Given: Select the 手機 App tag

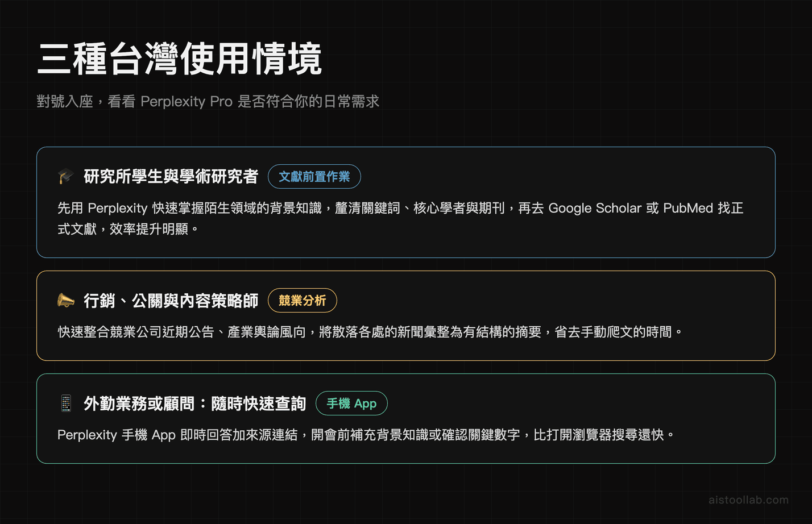Looking at the screenshot, I should tap(351, 404).
